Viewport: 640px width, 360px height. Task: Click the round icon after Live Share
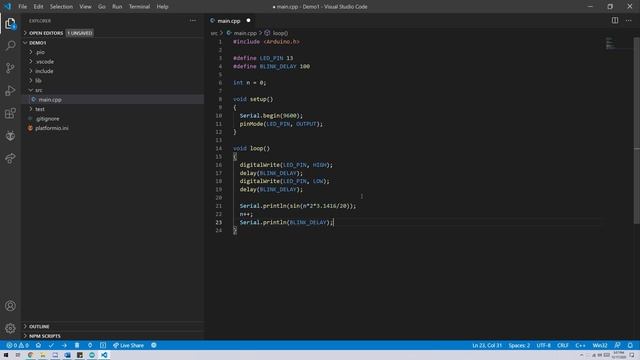coord(154,345)
